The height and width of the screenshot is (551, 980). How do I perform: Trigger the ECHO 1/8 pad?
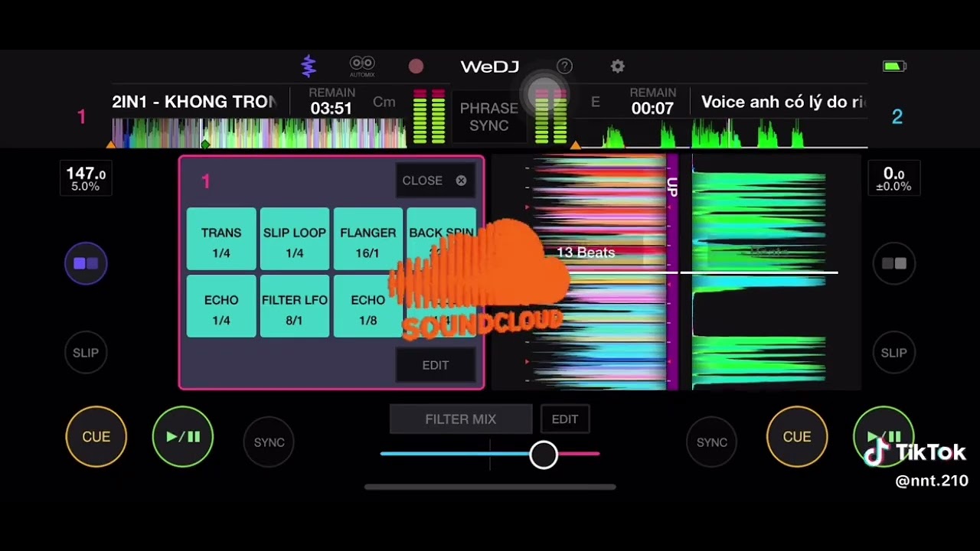[367, 307]
